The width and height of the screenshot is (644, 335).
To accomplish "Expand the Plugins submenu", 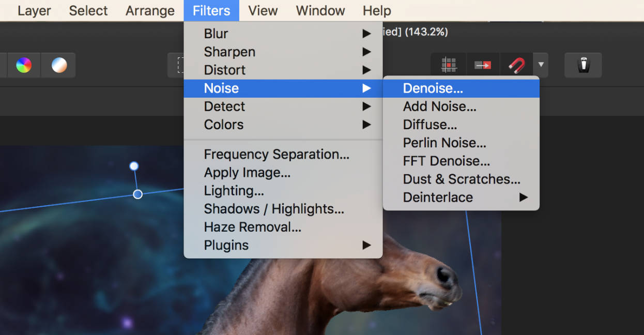I will (x=283, y=245).
